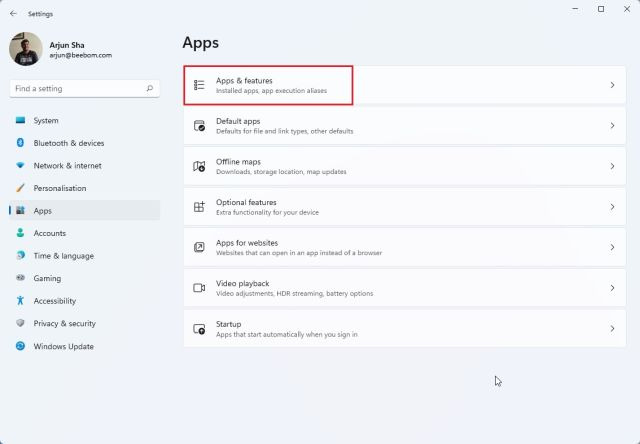Click the Find a setting search box
The height and width of the screenshot is (444, 640).
[84, 89]
